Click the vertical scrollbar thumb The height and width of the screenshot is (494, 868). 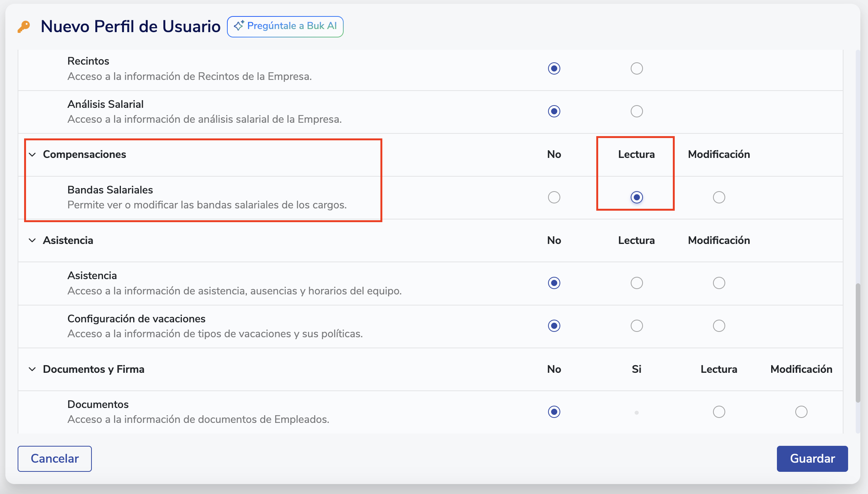(858, 342)
